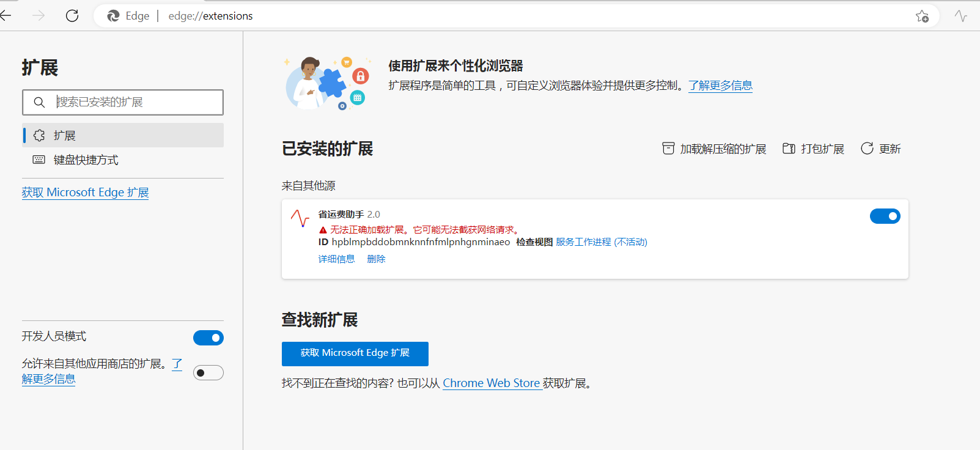The height and width of the screenshot is (450, 980).
Task: Click 加载解压缩的扩展 button
Action: coord(714,149)
